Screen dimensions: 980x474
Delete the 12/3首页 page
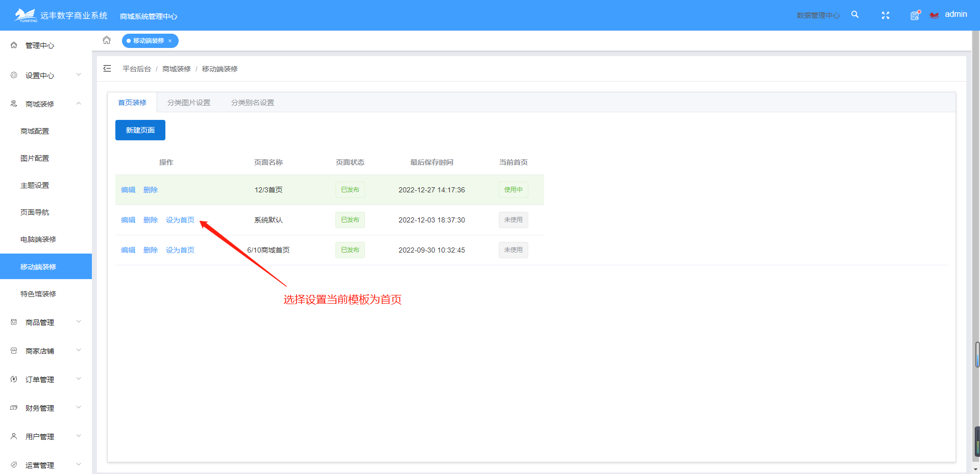click(151, 190)
